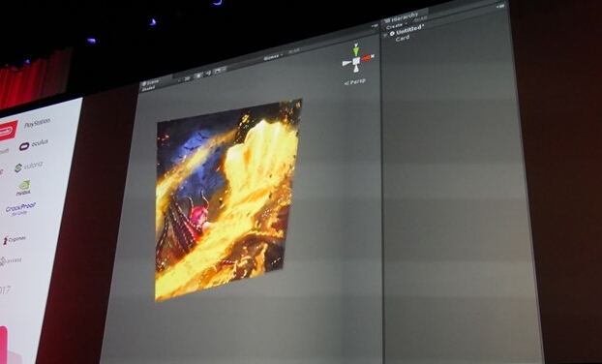This screenshot has width=602, height=364.
Task: Click the white left cone of scene gizmo
Action: coord(346,63)
